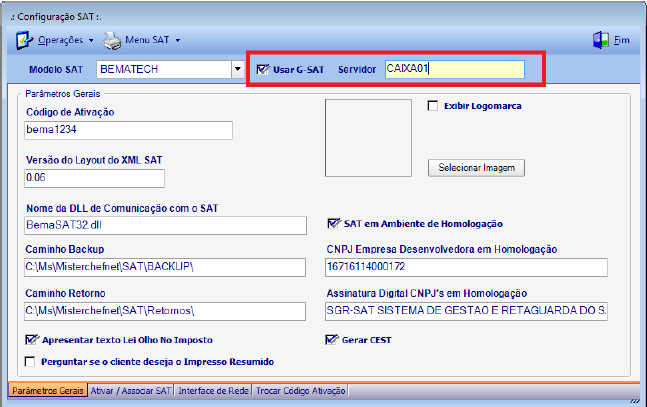The image size is (647, 407).
Task: Switch to the Interface de Rede tab
Action: [x=213, y=390]
